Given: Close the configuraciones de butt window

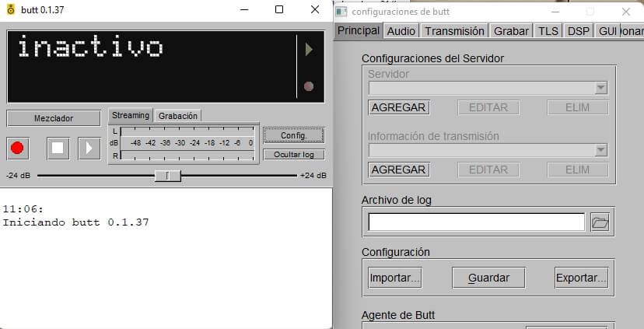Looking at the screenshot, I should tap(625, 12).
